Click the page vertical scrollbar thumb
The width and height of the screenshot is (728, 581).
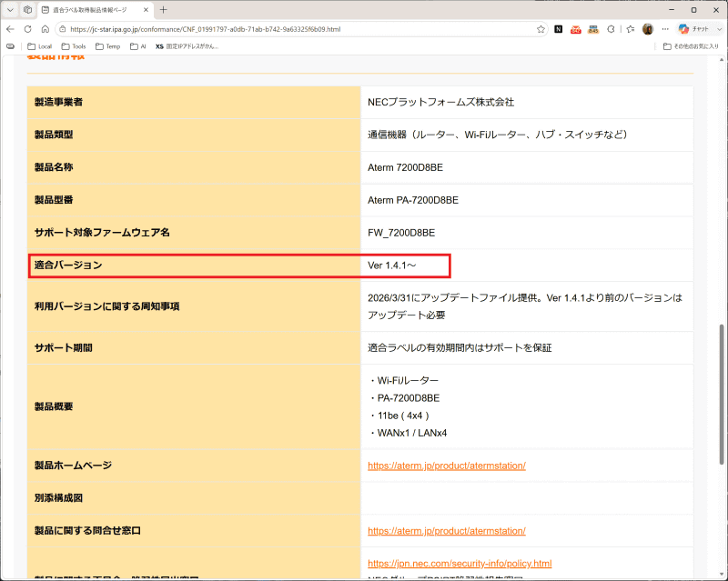coord(722,394)
